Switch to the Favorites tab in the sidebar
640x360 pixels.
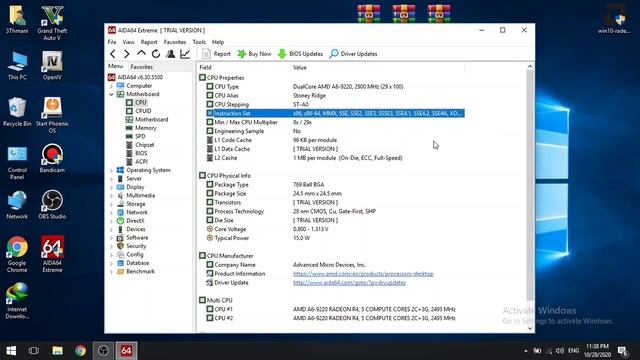coord(142,67)
